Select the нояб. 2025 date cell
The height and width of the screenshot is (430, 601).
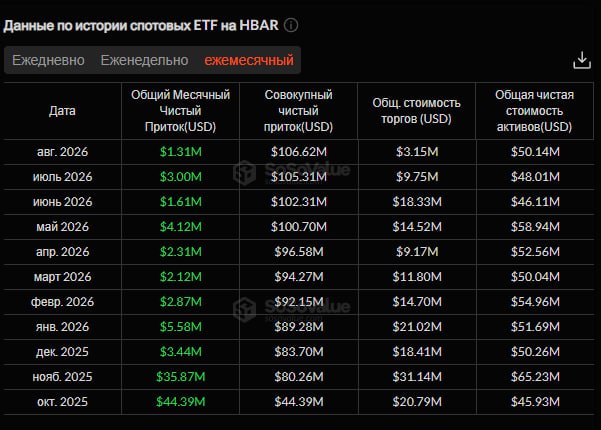[62, 377]
